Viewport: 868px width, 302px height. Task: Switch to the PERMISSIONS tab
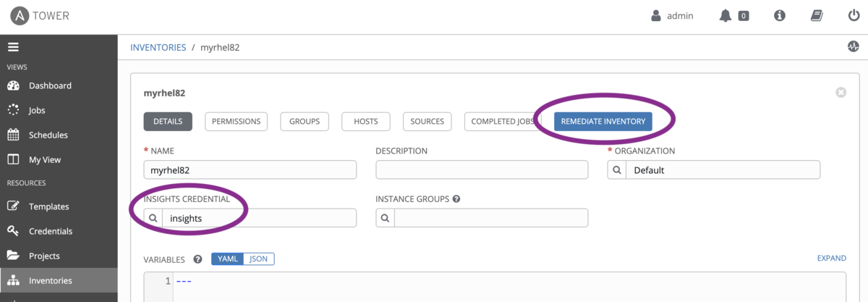[236, 122]
